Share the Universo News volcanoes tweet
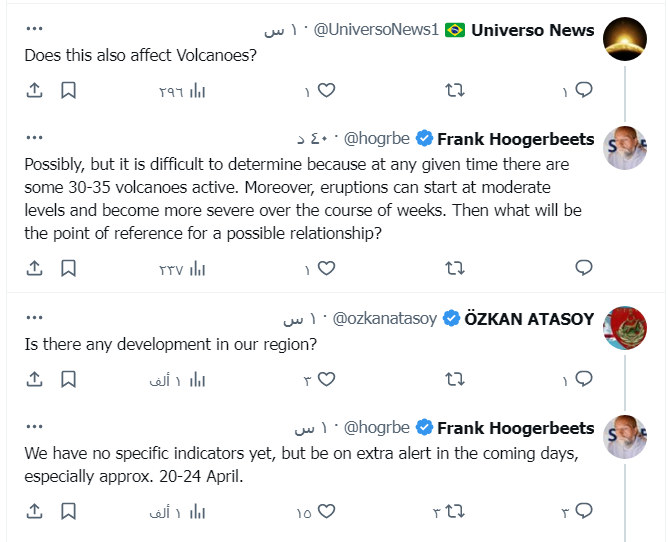Screen dimensions: 668x542 [x=34, y=91]
